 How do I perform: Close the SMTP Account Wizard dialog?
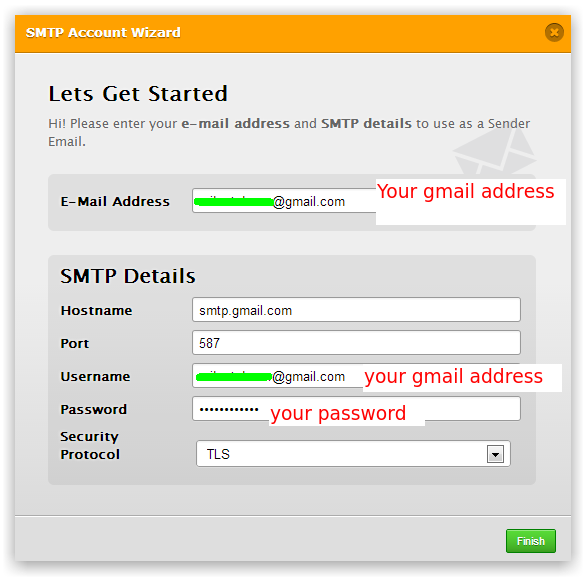[554, 32]
